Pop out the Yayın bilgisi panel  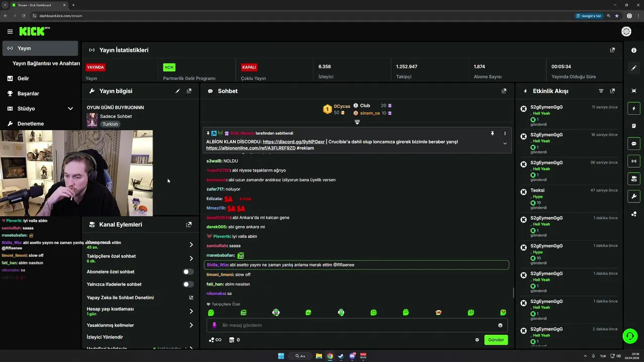[x=189, y=91]
